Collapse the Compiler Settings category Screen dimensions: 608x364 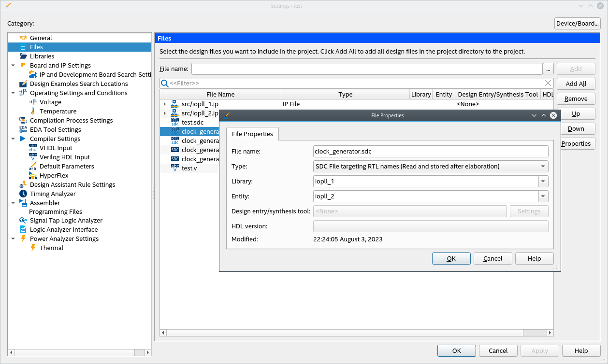(13, 139)
